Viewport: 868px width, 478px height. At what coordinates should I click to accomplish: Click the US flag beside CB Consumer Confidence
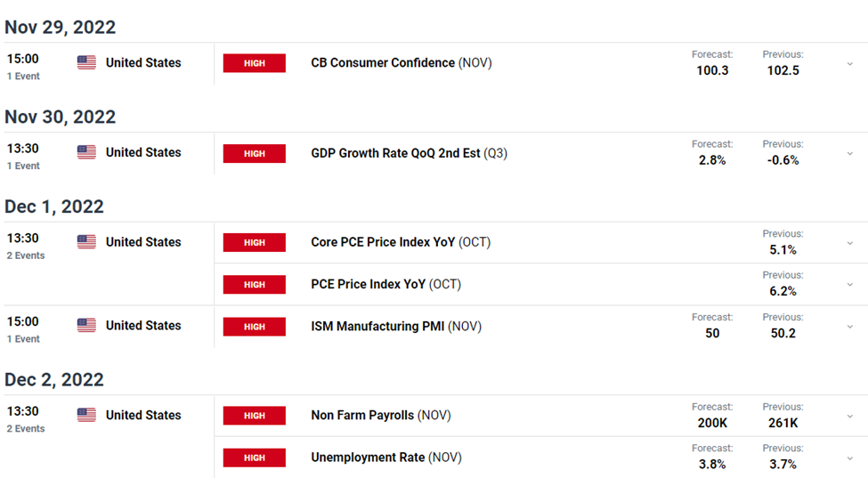point(86,62)
